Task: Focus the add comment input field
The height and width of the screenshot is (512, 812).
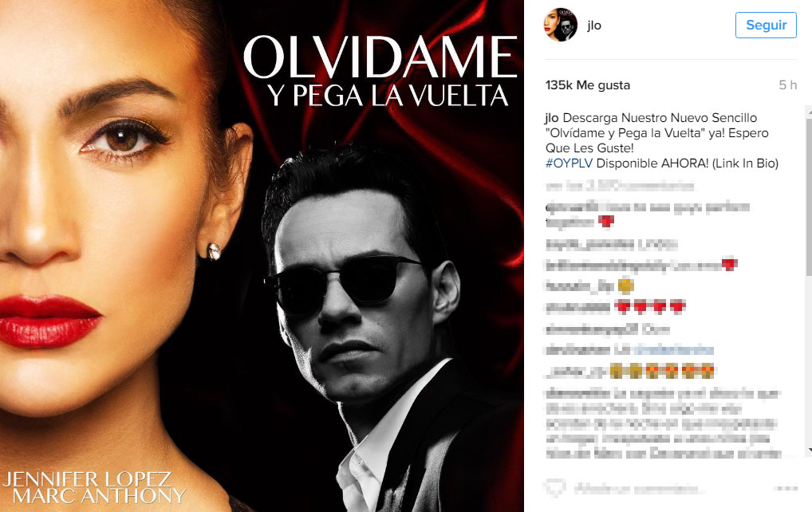Action: (x=637, y=488)
